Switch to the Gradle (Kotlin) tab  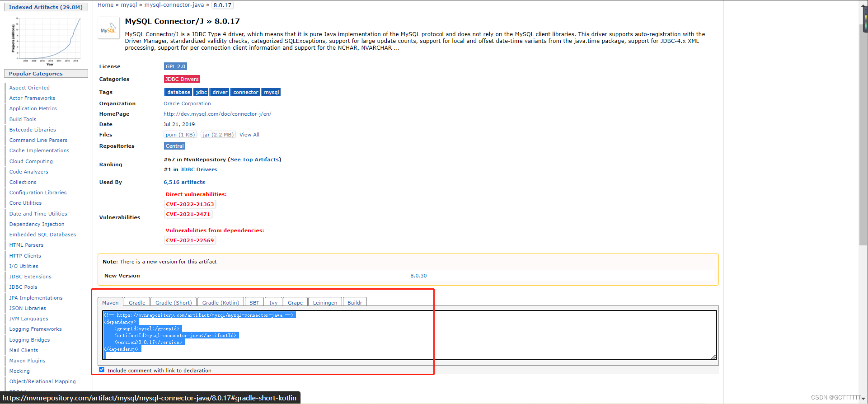(221, 302)
